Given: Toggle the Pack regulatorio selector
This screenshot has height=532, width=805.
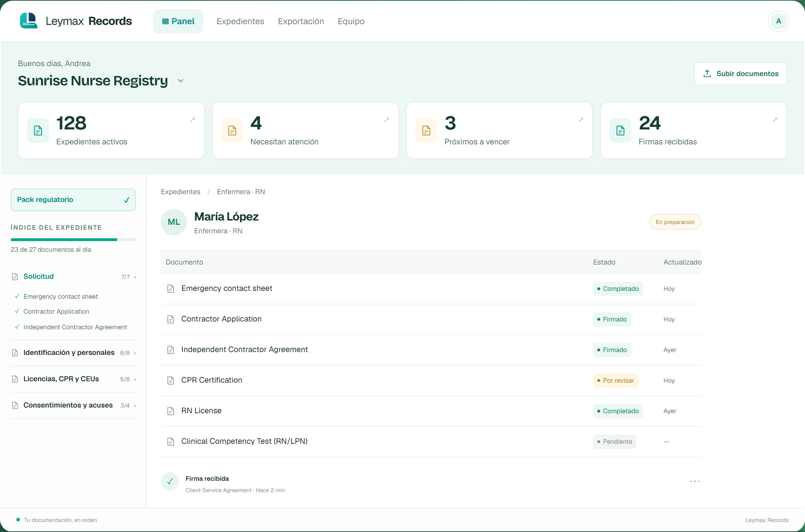Looking at the screenshot, I should 73,200.
